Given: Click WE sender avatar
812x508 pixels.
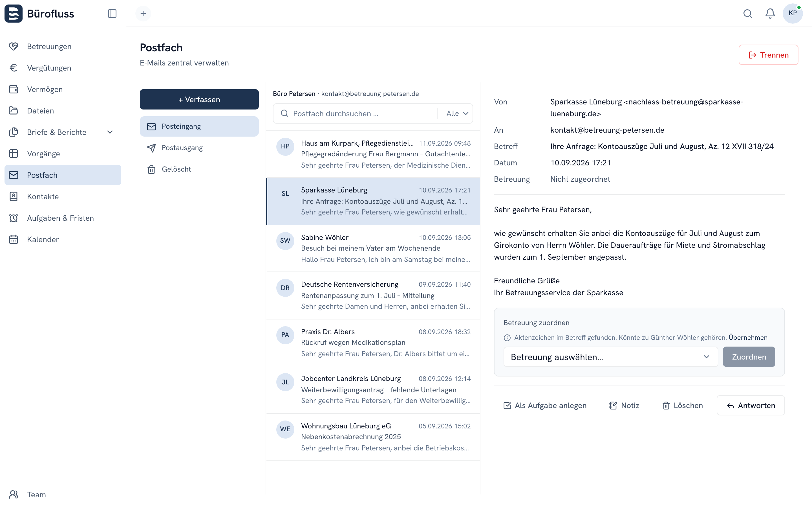Looking at the screenshot, I should (285, 429).
